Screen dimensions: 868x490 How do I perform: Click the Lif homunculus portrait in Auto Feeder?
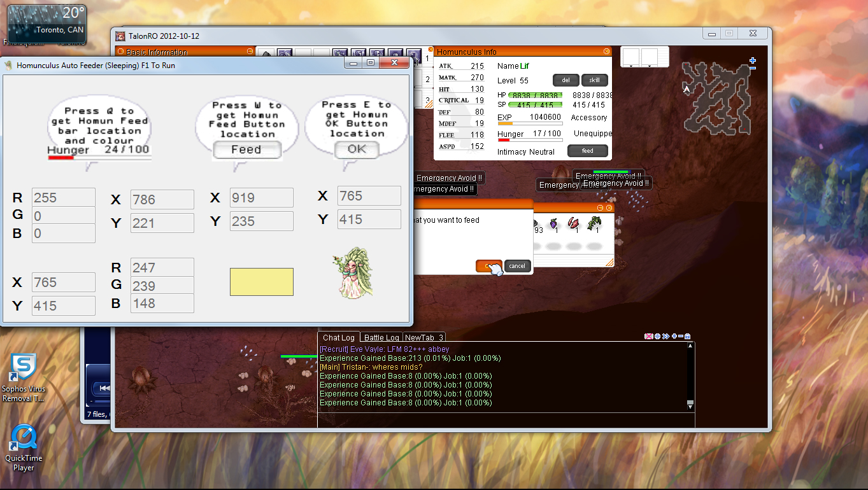(353, 273)
